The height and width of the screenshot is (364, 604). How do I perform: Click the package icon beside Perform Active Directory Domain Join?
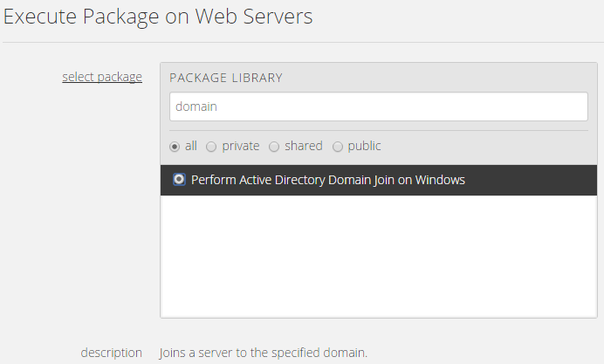[x=179, y=180]
